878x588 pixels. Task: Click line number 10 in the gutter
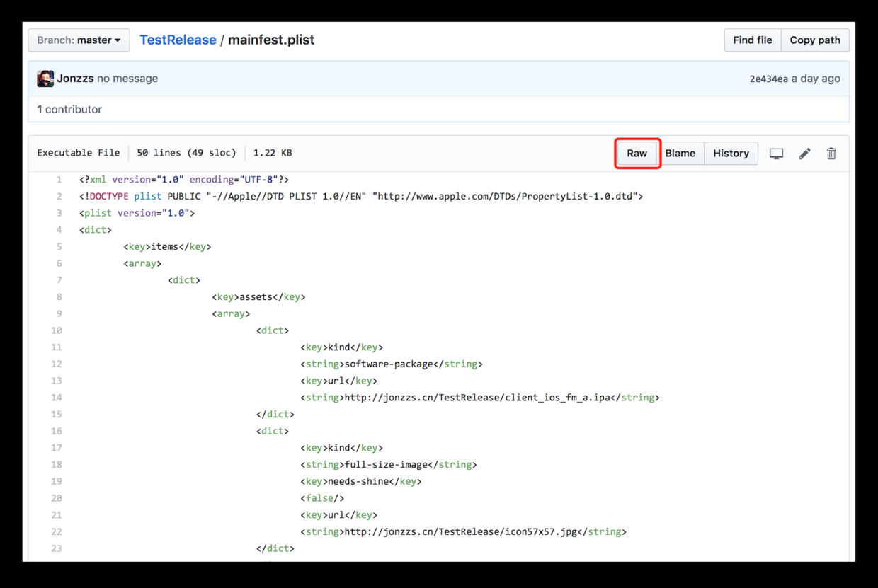[x=57, y=330]
